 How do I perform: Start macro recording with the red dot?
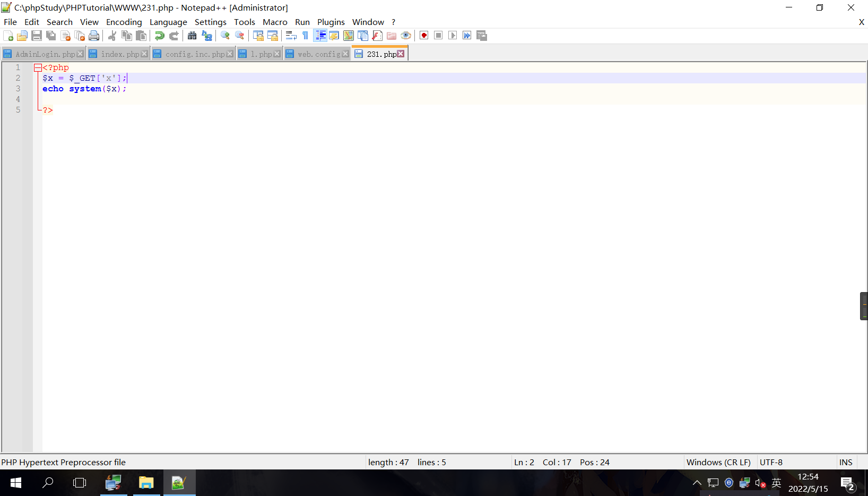(423, 36)
